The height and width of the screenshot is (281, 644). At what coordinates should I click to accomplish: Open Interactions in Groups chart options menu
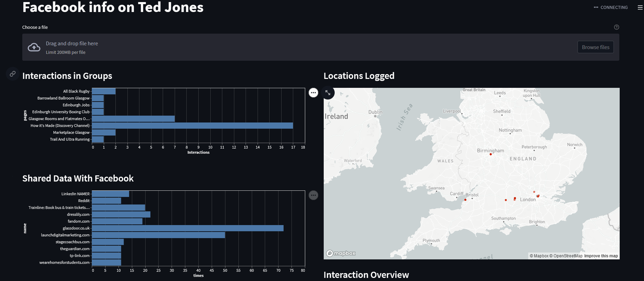coord(313,93)
